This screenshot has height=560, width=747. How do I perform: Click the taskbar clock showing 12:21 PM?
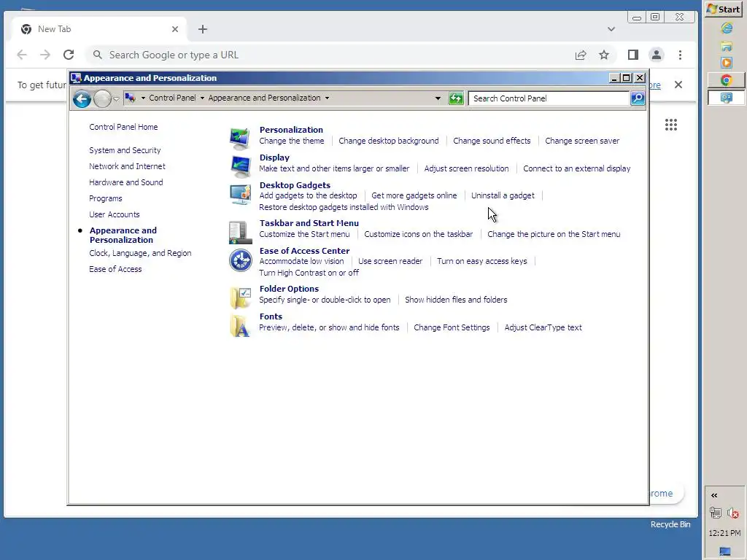point(724,533)
